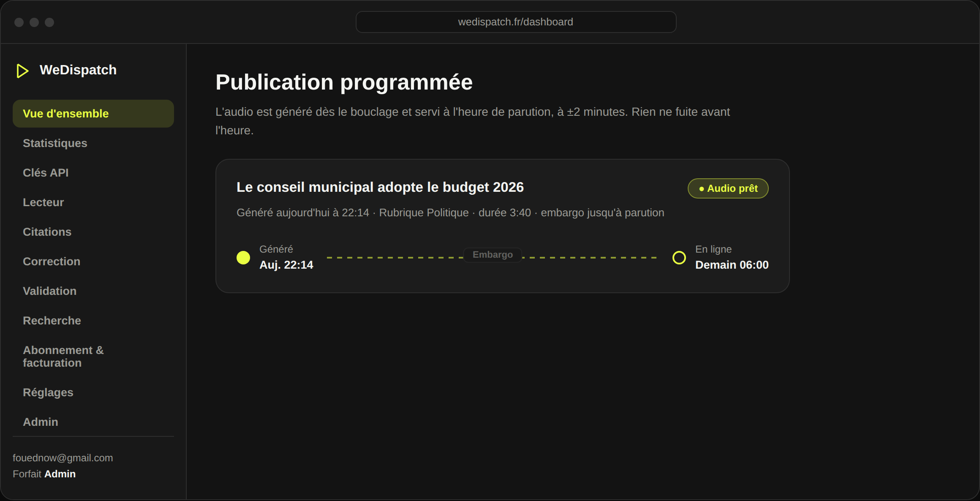Click the 'Publication programmée' heading
This screenshot has height=501, width=980.
(344, 82)
